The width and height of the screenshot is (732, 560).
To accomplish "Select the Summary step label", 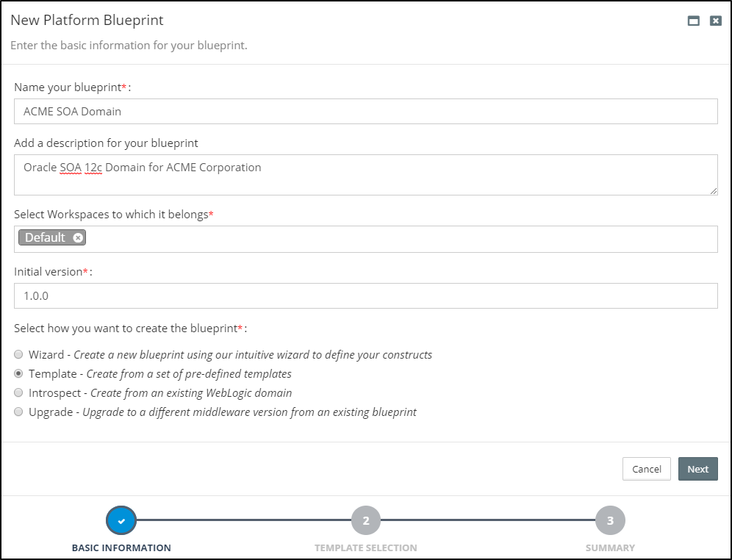I will coord(609,548).
